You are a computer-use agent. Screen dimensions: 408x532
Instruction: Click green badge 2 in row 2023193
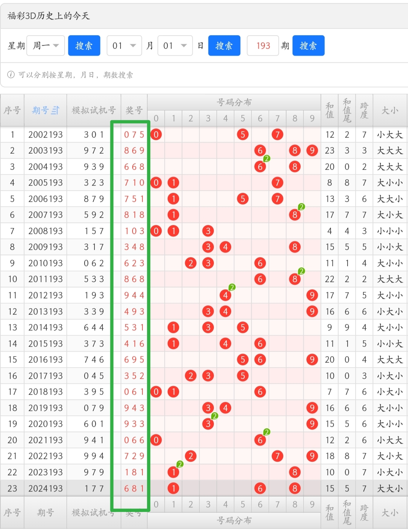click(180, 464)
